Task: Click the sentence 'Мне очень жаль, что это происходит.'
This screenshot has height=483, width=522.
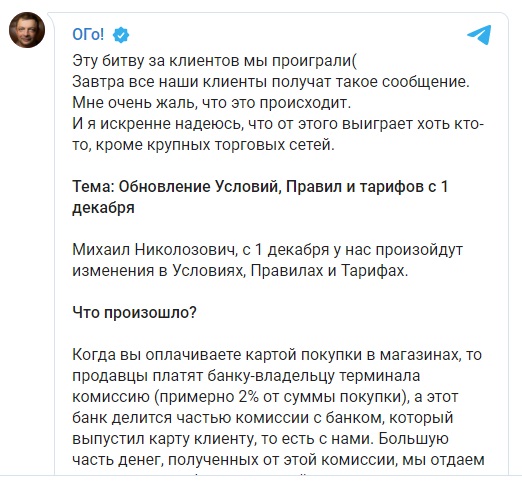Action: pos(212,103)
